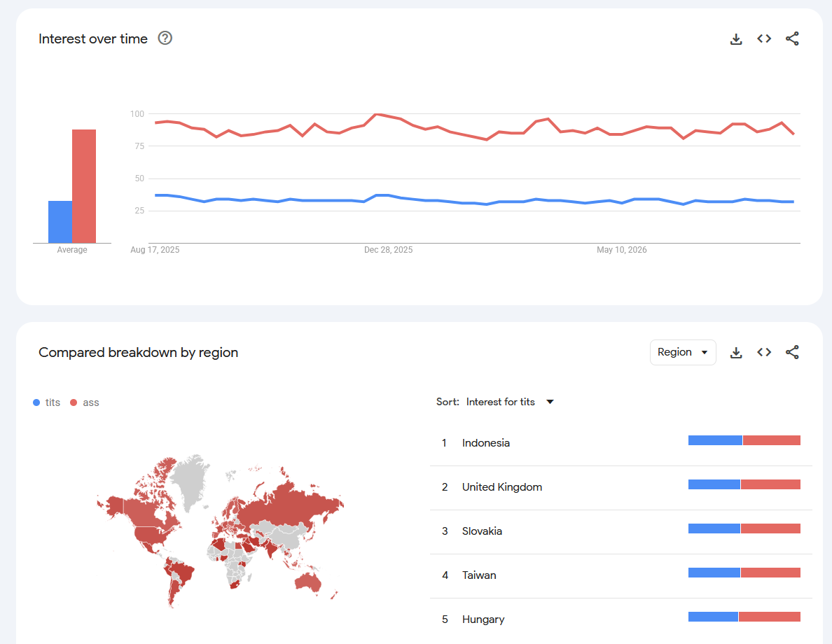This screenshot has height=644, width=832.
Task: Get embed code for Interest over time chart
Action: pos(764,38)
